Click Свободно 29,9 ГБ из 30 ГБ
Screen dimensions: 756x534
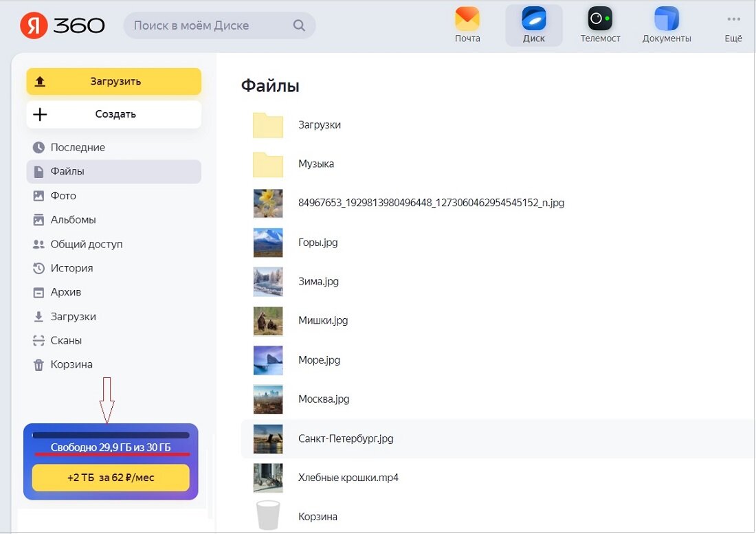tap(111, 447)
